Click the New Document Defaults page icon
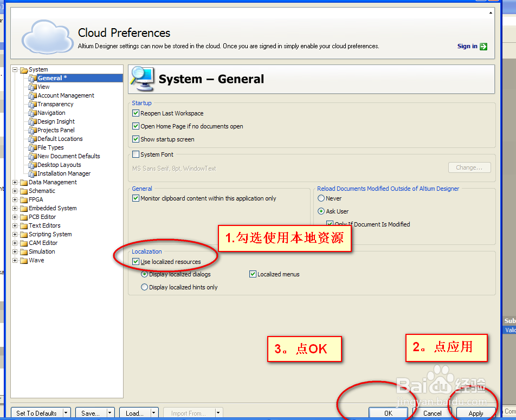516x420 pixels. tap(33, 156)
